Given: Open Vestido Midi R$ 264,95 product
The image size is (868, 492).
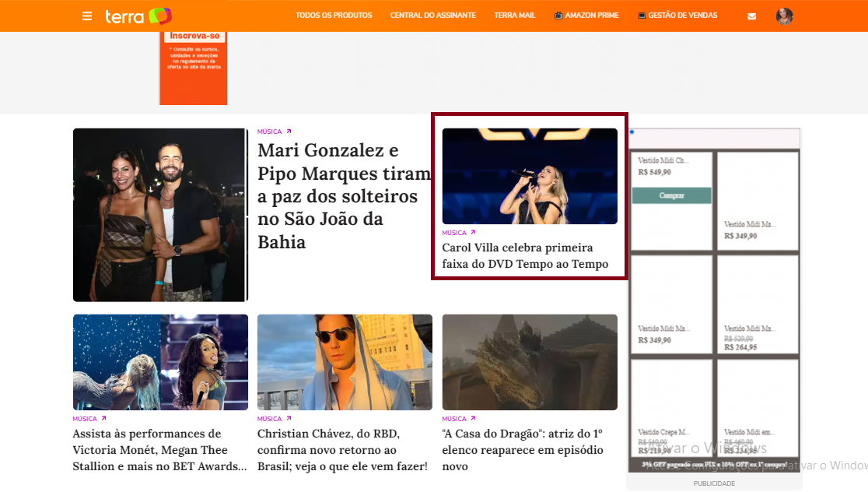Looking at the screenshot, I should (758, 304).
